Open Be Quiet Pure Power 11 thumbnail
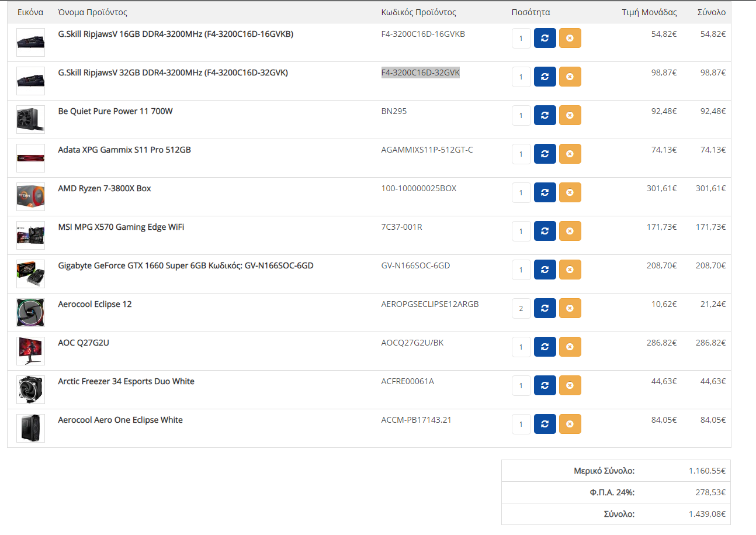 pos(31,120)
